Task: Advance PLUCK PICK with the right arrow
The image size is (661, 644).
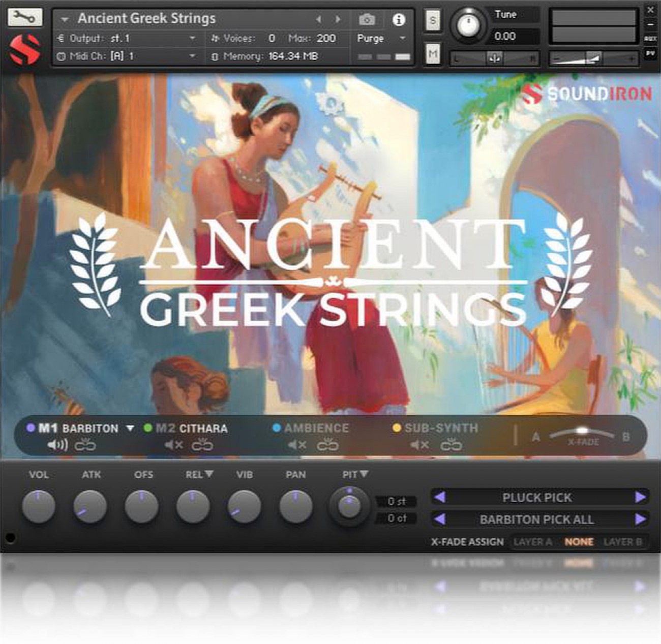Action: point(640,498)
